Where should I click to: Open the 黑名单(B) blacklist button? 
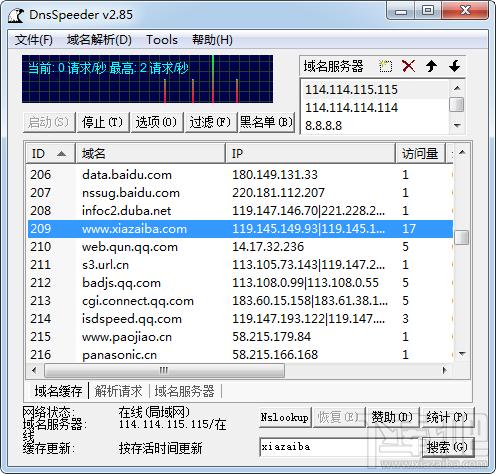(266, 122)
